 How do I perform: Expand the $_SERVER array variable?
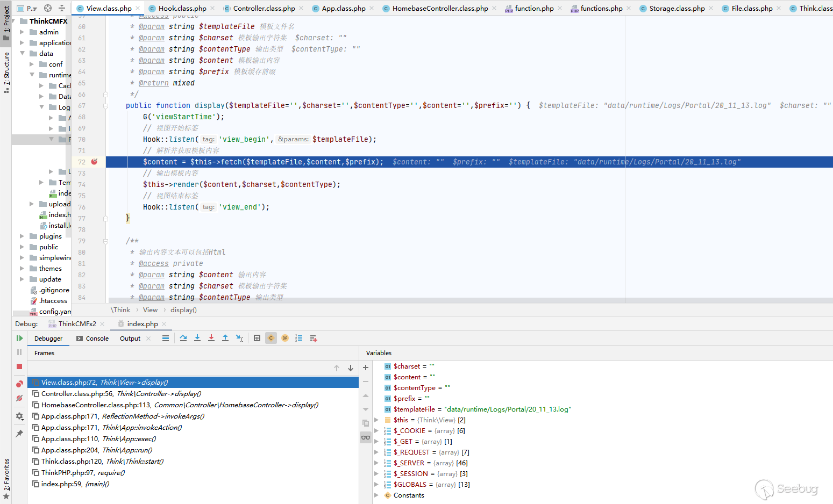point(376,463)
